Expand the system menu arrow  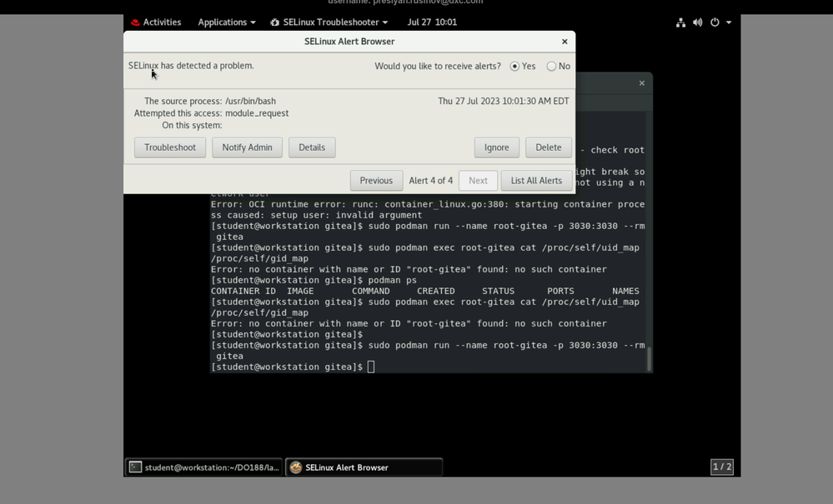[729, 22]
